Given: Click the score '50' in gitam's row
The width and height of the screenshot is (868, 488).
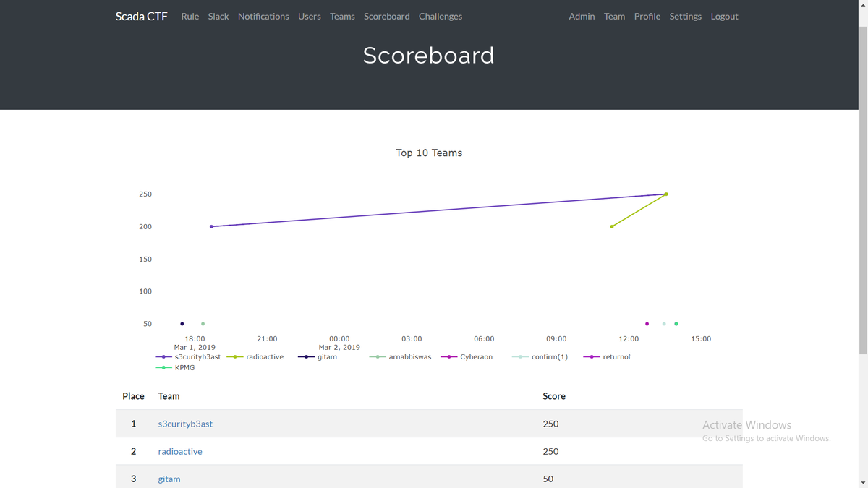Looking at the screenshot, I should coord(548,479).
